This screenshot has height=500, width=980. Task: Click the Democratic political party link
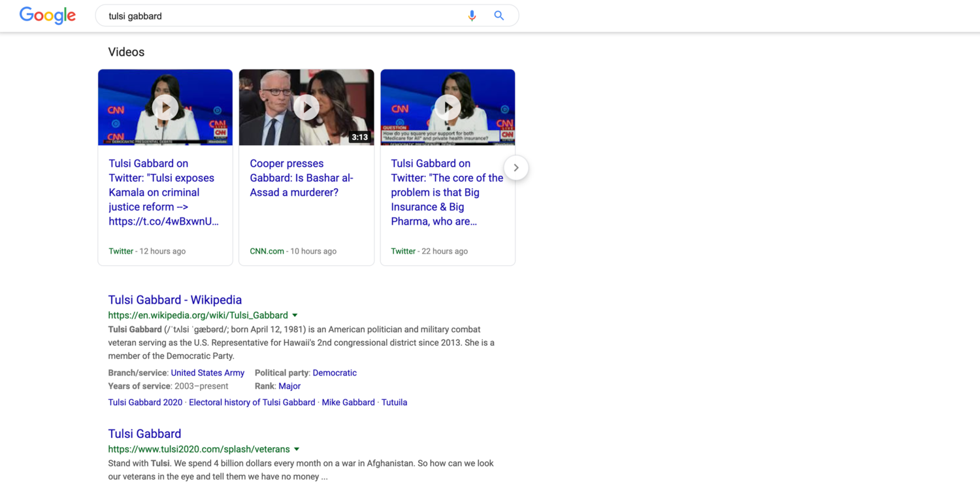(335, 373)
